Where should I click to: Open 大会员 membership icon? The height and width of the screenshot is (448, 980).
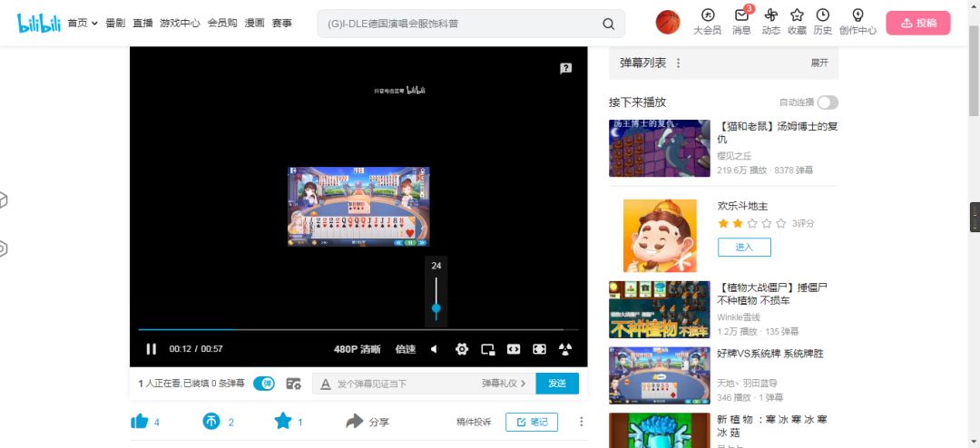(x=708, y=15)
